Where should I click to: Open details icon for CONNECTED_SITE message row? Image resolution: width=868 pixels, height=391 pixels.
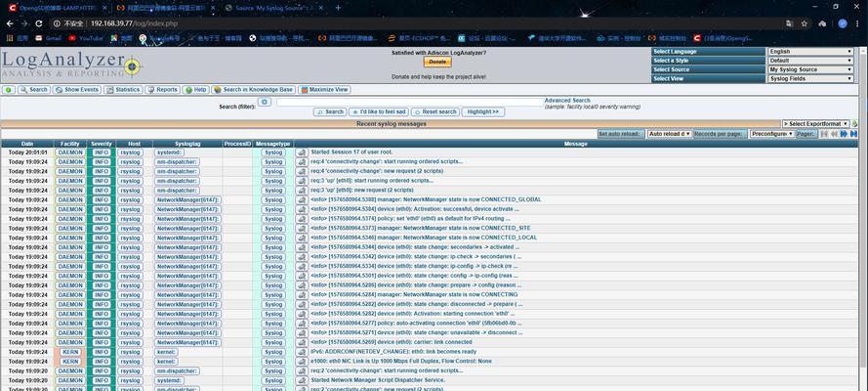(x=301, y=228)
